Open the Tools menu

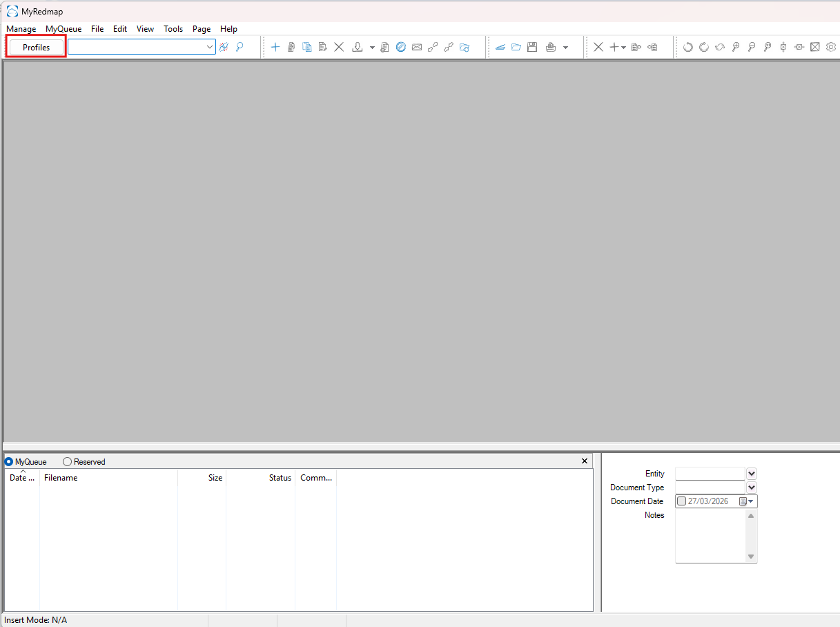pos(173,29)
